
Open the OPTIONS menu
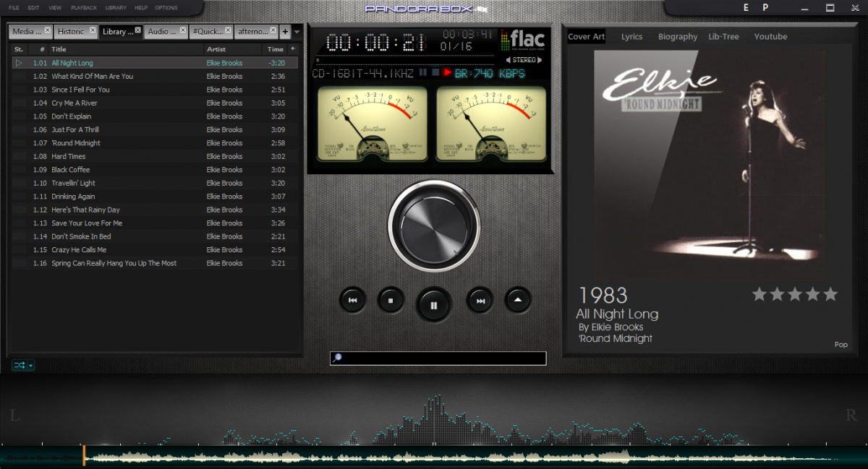click(x=166, y=8)
